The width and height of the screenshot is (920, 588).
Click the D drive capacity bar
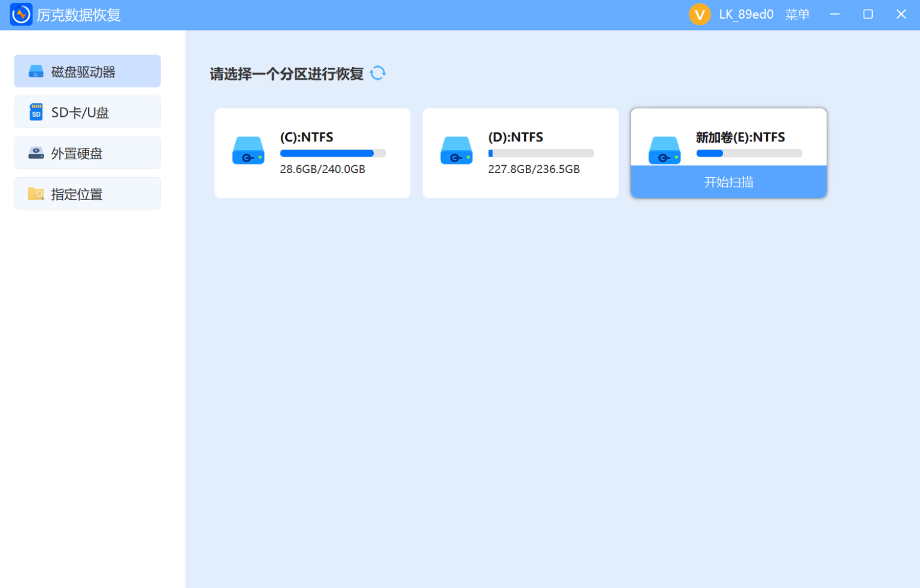[541, 153]
